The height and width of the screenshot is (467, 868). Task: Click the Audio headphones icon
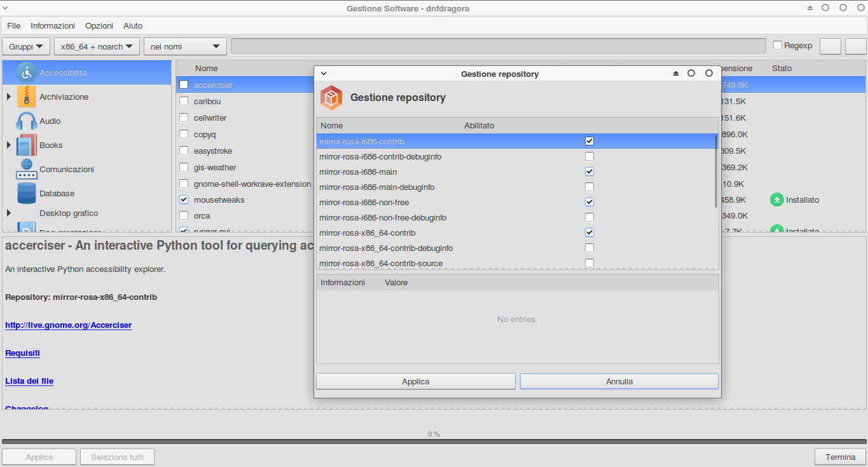(26, 121)
